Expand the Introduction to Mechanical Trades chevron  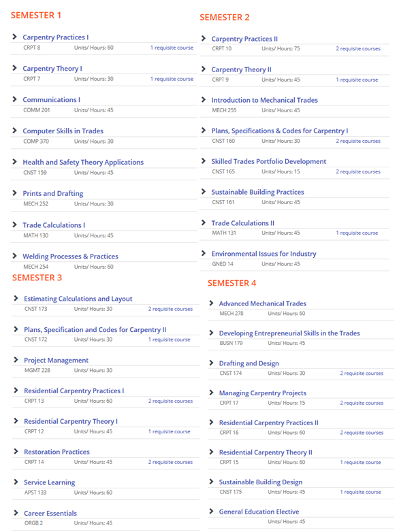pos(204,99)
